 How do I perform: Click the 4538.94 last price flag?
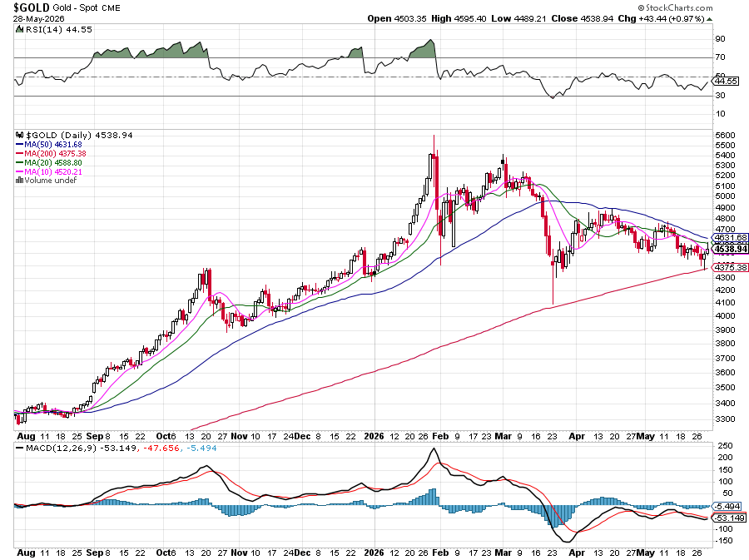coord(729,249)
